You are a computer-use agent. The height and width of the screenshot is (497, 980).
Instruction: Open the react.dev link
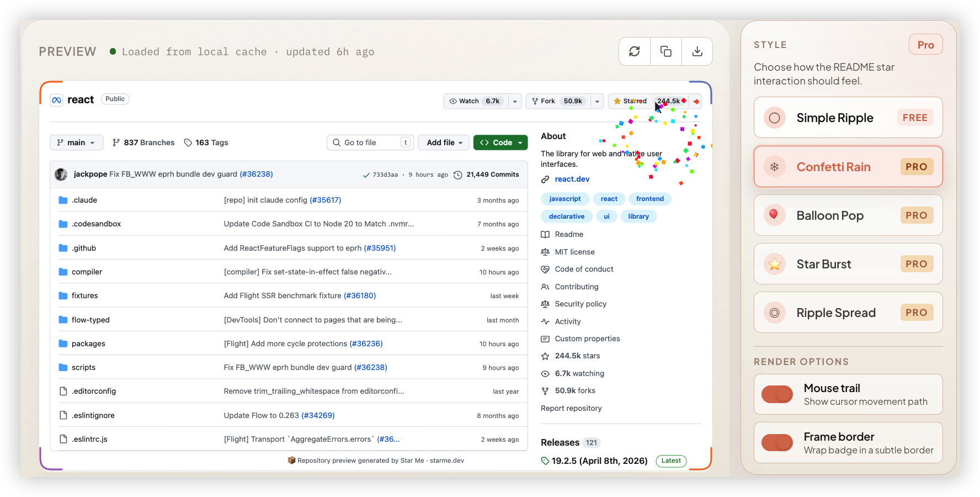click(x=572, y=179)
